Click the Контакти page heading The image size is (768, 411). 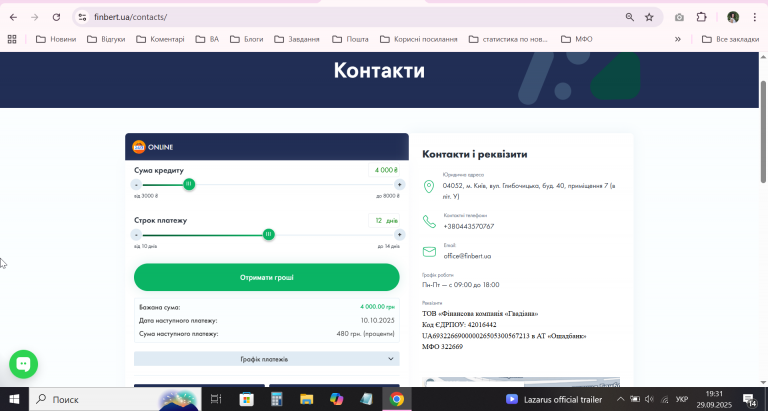(379, 71)
